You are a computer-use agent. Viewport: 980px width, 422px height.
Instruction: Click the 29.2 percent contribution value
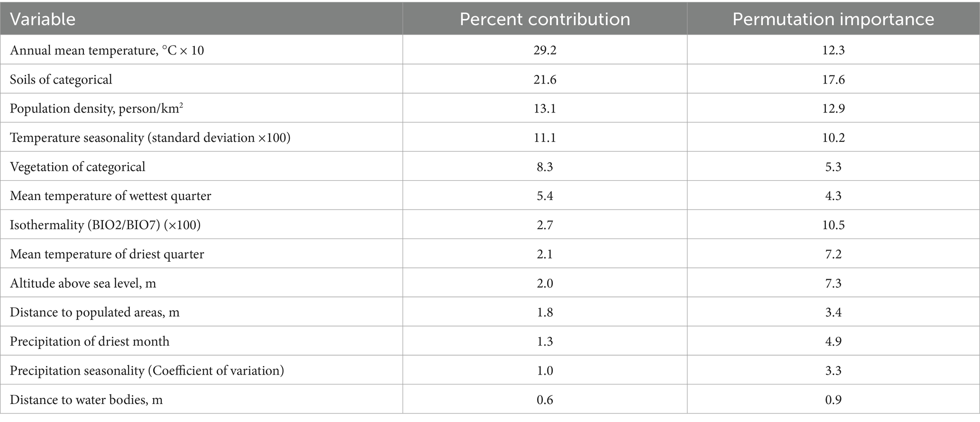tap(545, 50)
